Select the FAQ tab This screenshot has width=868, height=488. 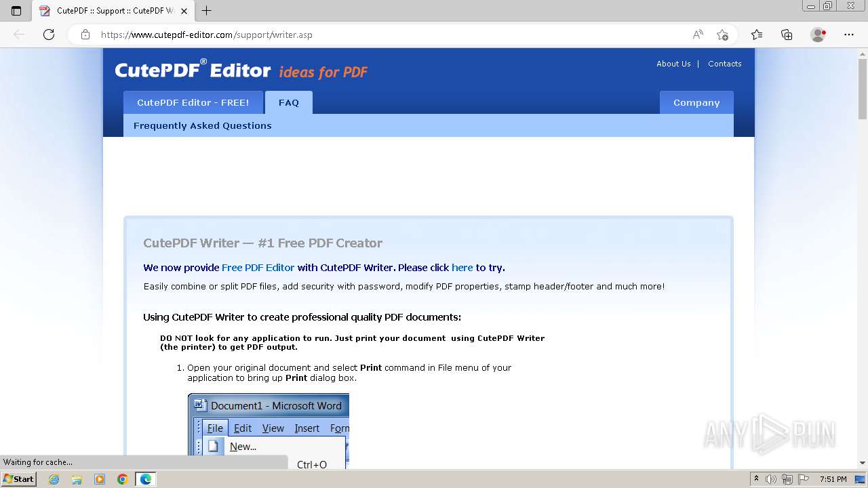[289, 102]
